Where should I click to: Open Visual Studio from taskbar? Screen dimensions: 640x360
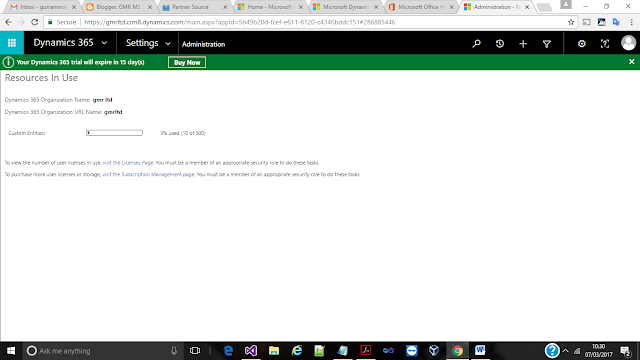(251, 351)
